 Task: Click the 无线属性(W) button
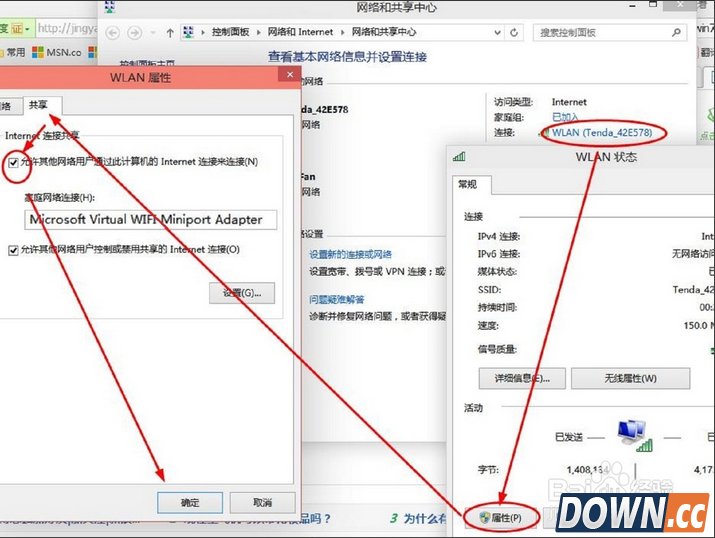629,378
